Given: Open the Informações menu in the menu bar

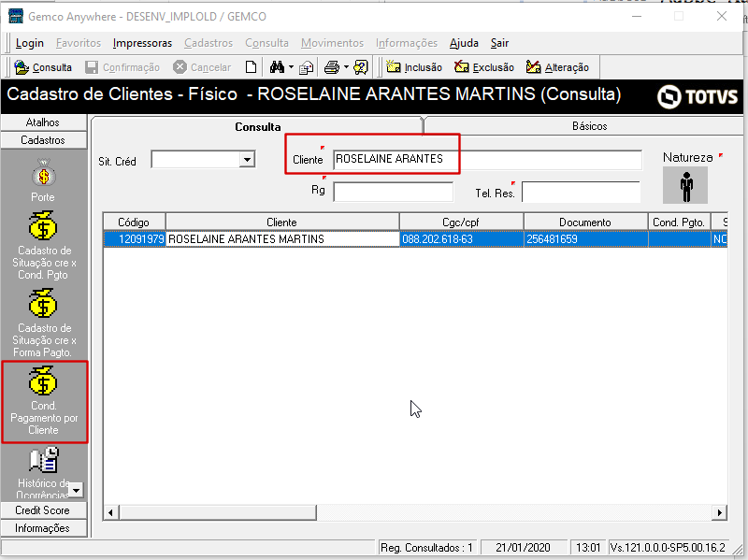Looking at the screenshot, I should coord(407,43).
